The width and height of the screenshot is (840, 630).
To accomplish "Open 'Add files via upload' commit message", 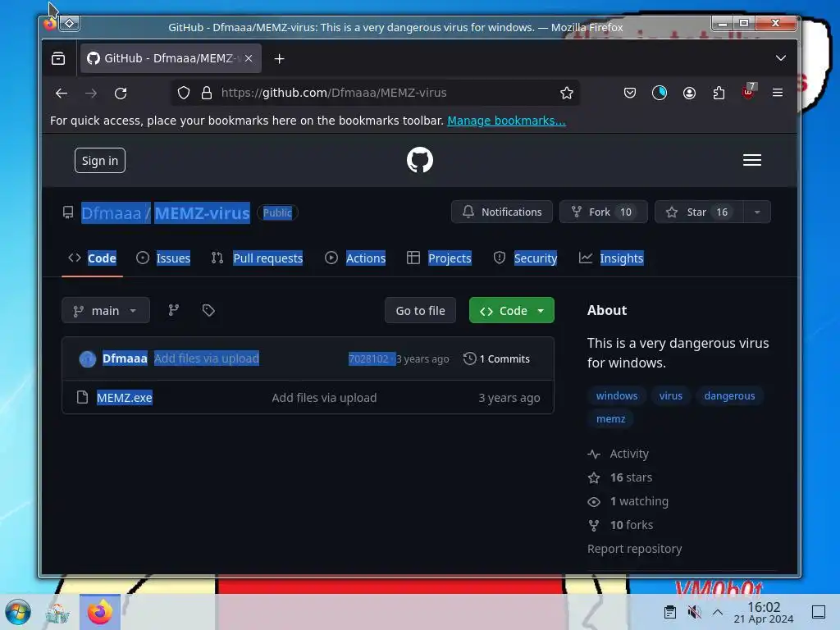I will [x=207, y=358].
